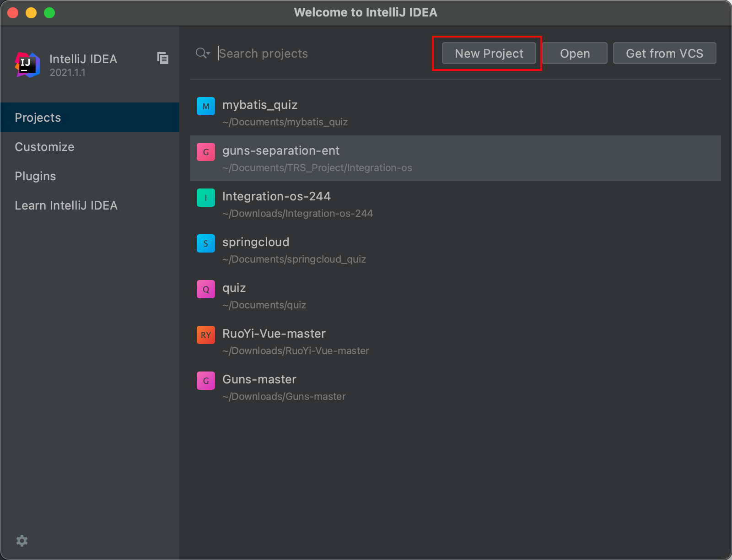Click the springcloud S project icon

(206, 243)
